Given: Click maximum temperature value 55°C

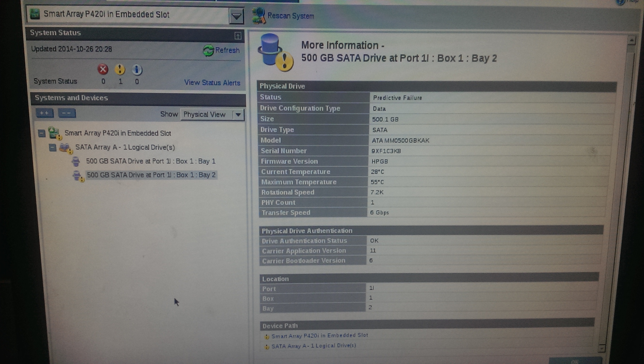Looking at the screenshot, I should pyautogui.click(x=377, y=182).
